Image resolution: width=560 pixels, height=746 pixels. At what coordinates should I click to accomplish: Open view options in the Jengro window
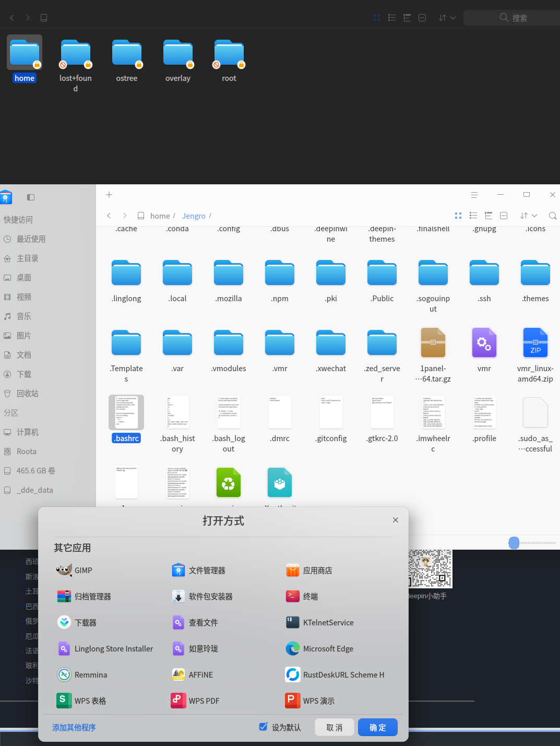tap(504, 216)
